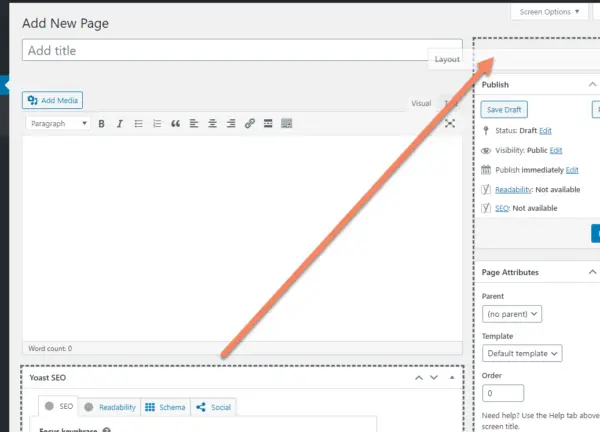The height and width of the screenshot is (432, 600).
Task: Click the publish calendar icon
Action: tap(486, 170)
